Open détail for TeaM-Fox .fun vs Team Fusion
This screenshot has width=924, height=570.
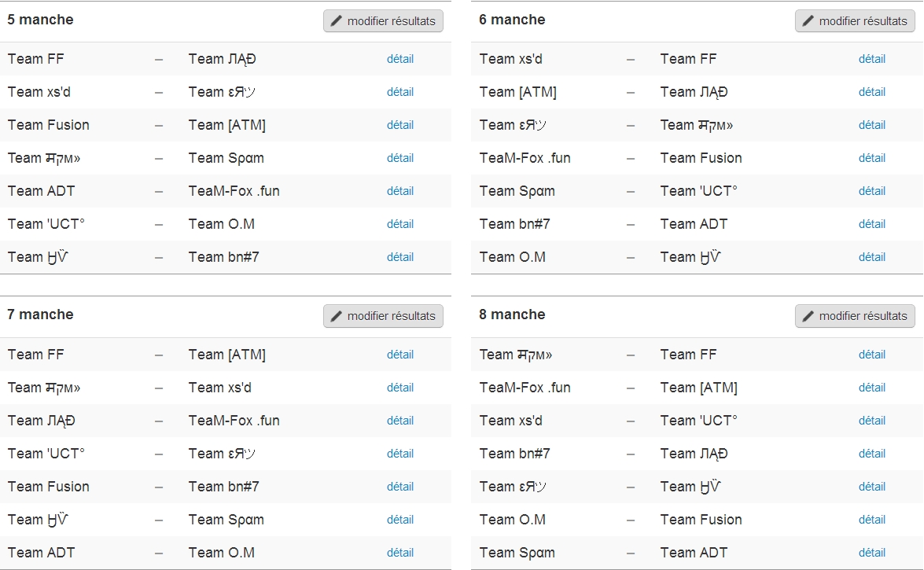tap(872, 158)
